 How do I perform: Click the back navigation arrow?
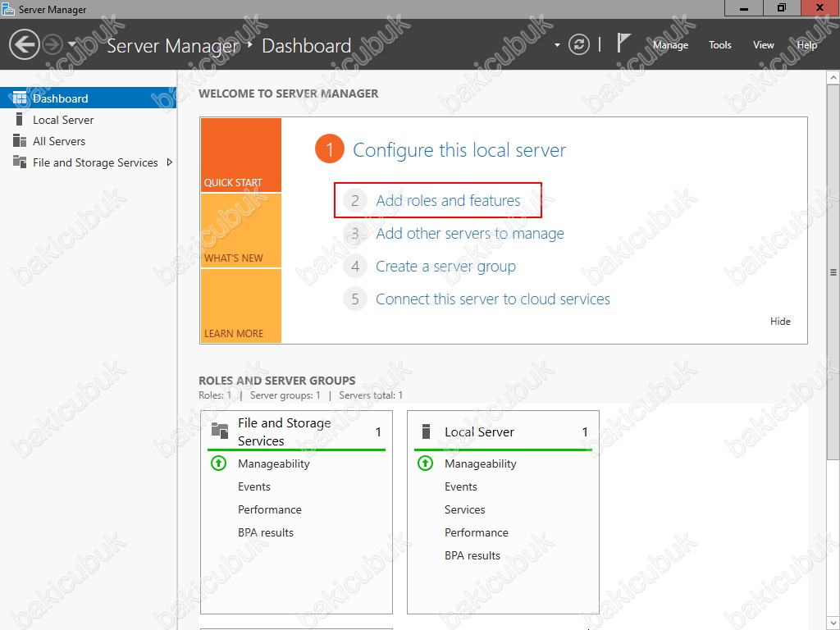24,44
